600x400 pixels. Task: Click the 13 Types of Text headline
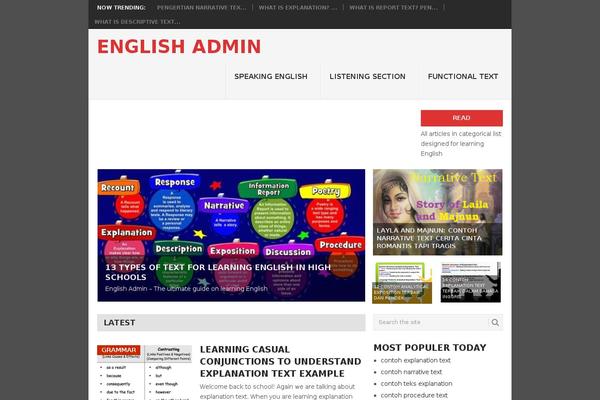(218, 272)
